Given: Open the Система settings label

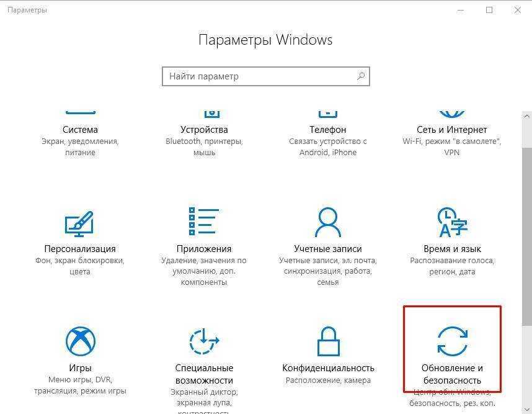Looking at the screenshot, I should [80, 129].
